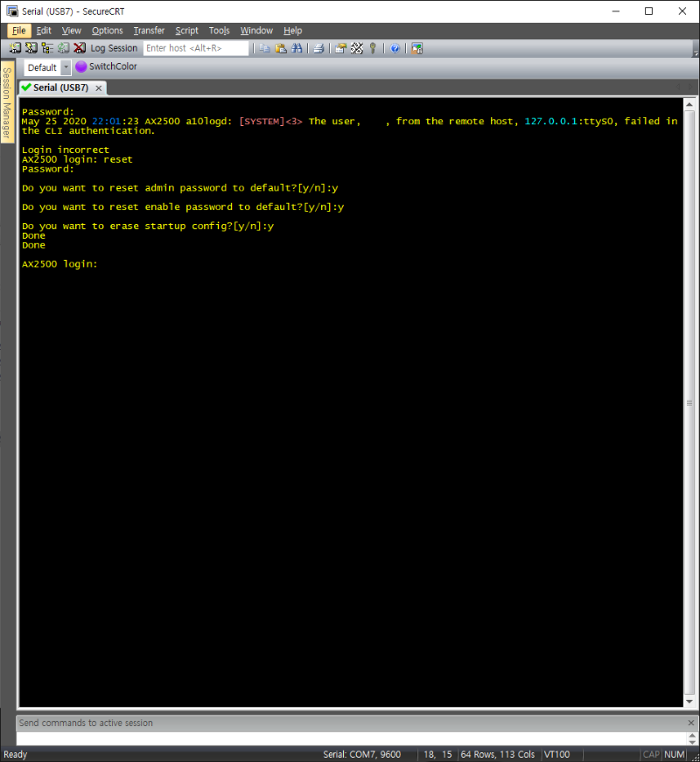The image size is (700, 762).
Task: Click the terminal scrollbar down arrow
Action: [689, 702]
